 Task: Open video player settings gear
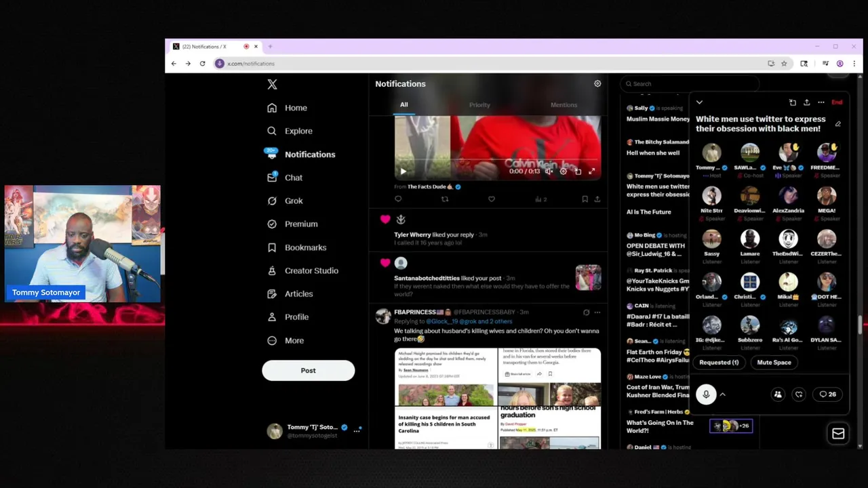click(x=563, y=171)
